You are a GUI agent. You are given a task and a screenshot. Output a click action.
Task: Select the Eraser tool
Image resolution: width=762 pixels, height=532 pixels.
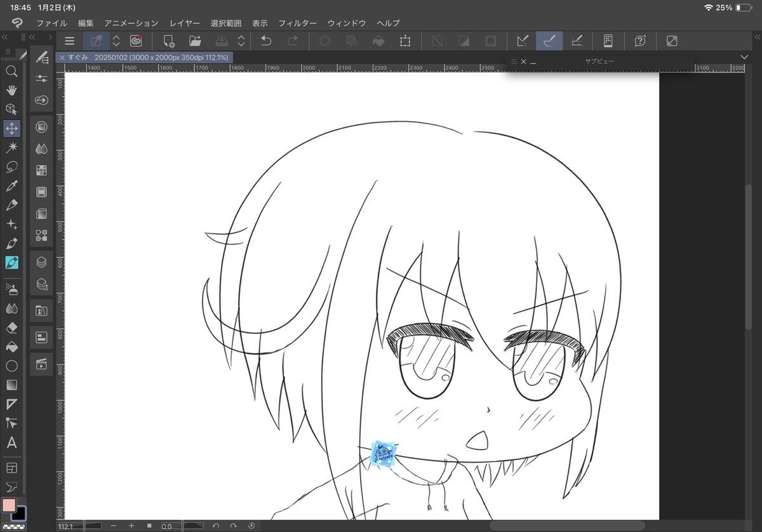point(11,328)
